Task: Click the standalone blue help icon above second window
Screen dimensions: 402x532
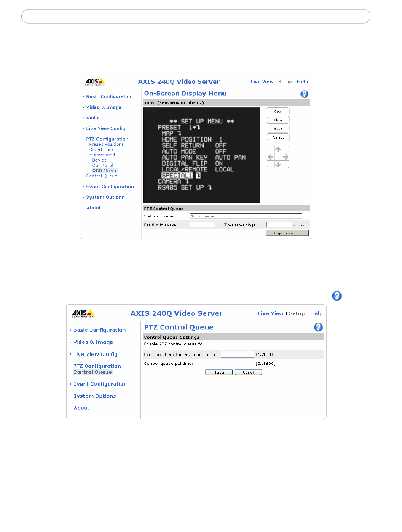Action: tap(337, 296)
